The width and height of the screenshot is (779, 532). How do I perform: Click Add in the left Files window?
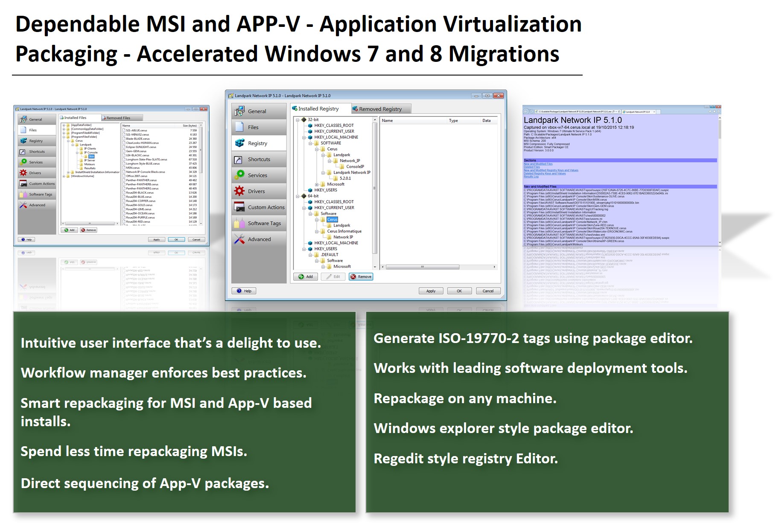(69, 230)
